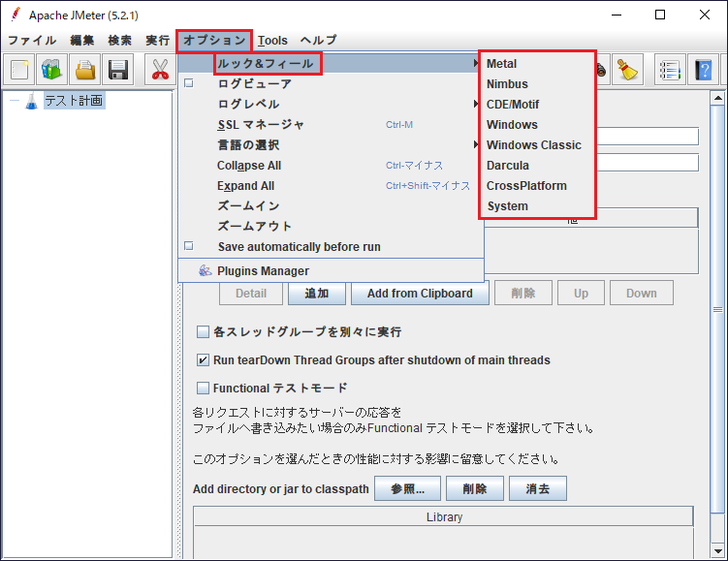728x561 pixels.
Task: Click the 消去 classpath button
Action: coord(538,488)
